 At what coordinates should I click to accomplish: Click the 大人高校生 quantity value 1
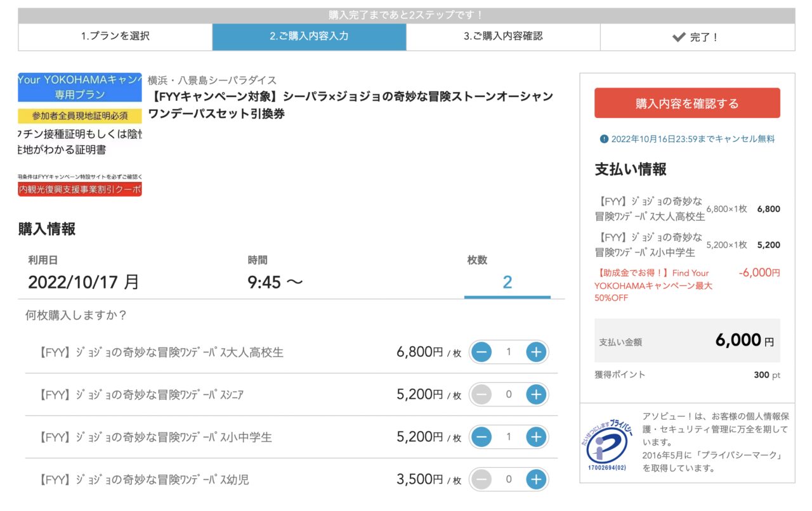click(508, 352)
